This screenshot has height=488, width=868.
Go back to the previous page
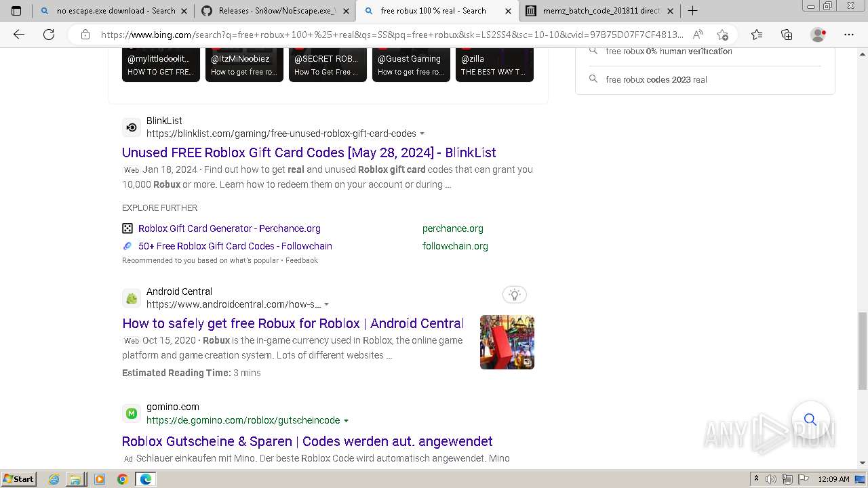(19, 35)
